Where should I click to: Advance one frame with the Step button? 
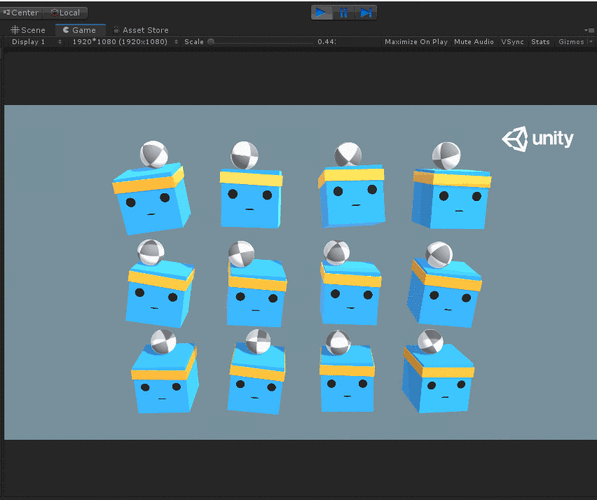click(x=366, y=13)
